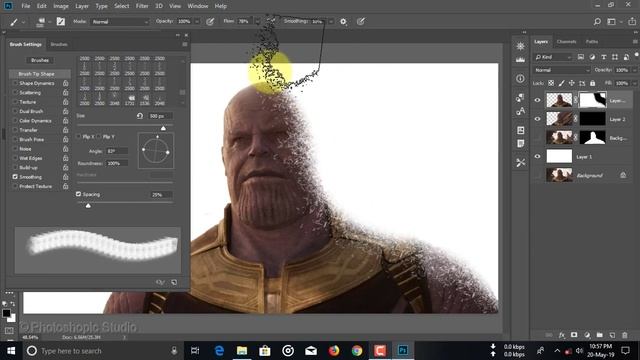The image size is (640, 360).
Task: Enable Scattering checkbox
Action: 15,93
